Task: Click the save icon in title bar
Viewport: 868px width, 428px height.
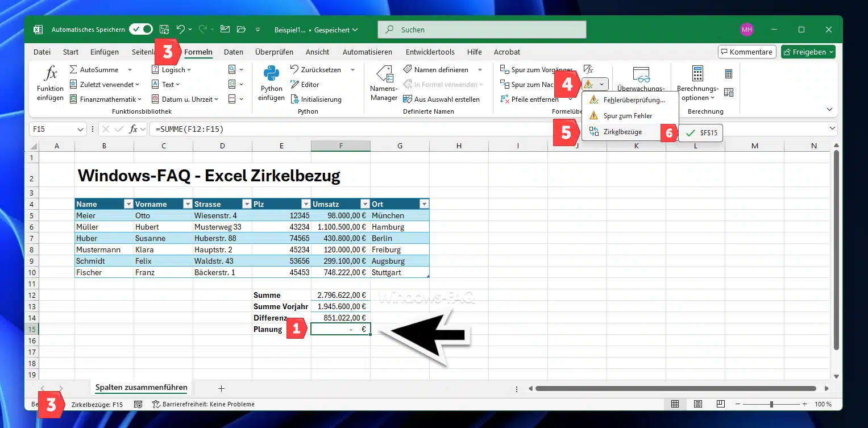Action: [x=164, y=30]
